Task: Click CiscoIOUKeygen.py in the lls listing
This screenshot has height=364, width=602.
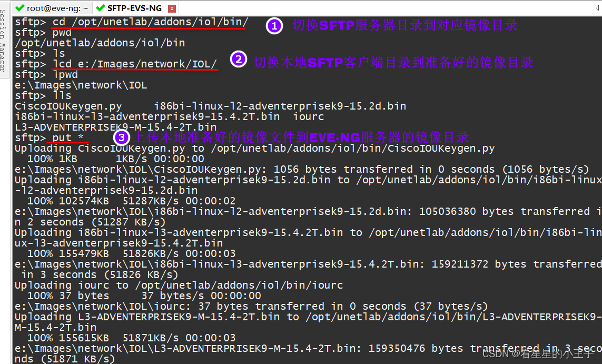Action: tap(68, 106)
